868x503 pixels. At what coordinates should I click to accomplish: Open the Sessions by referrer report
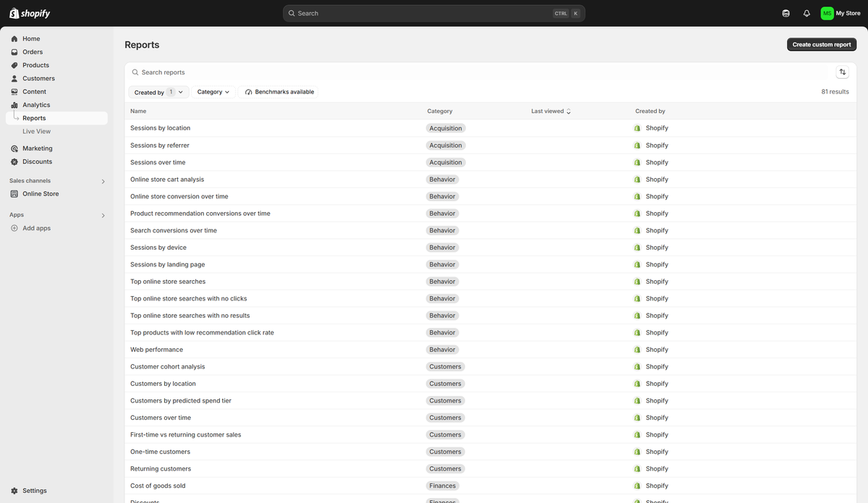pos(160,145)
